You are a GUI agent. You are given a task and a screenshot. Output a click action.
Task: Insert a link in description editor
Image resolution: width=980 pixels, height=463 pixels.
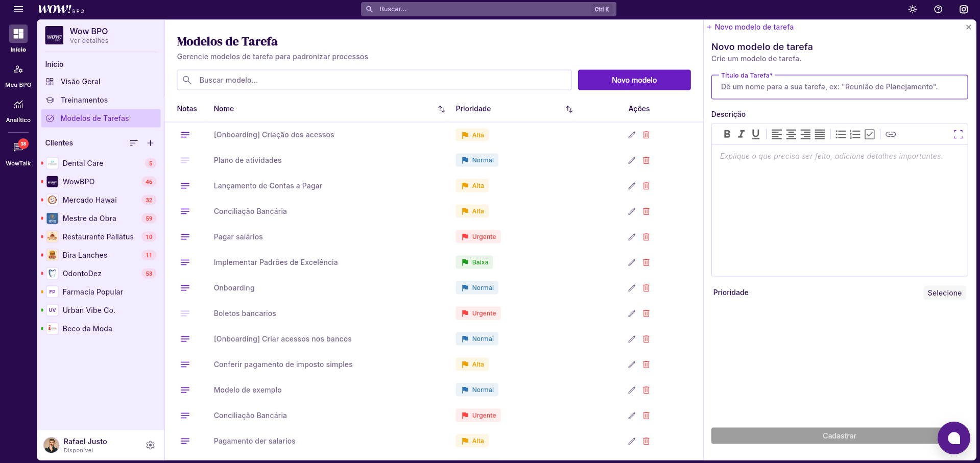891,134
